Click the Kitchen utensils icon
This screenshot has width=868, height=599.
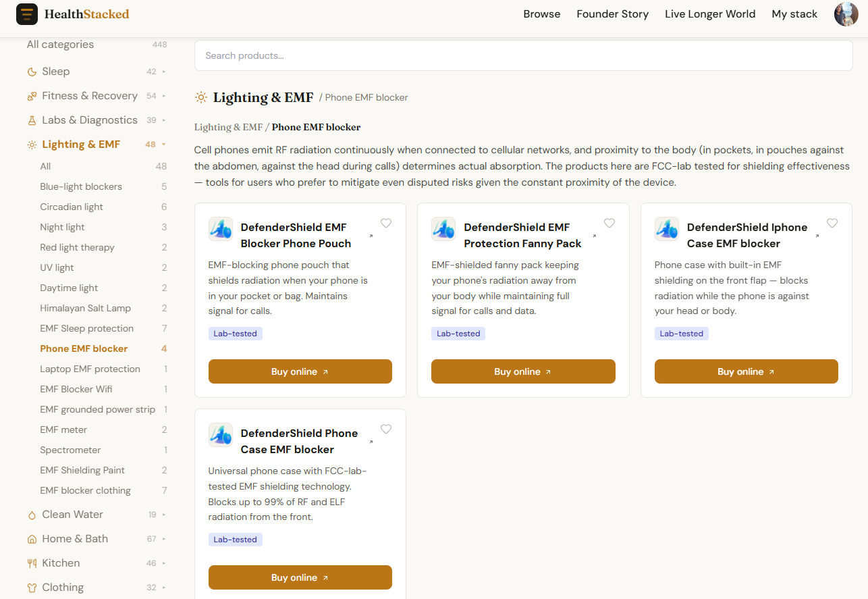(x=32, y=563)
